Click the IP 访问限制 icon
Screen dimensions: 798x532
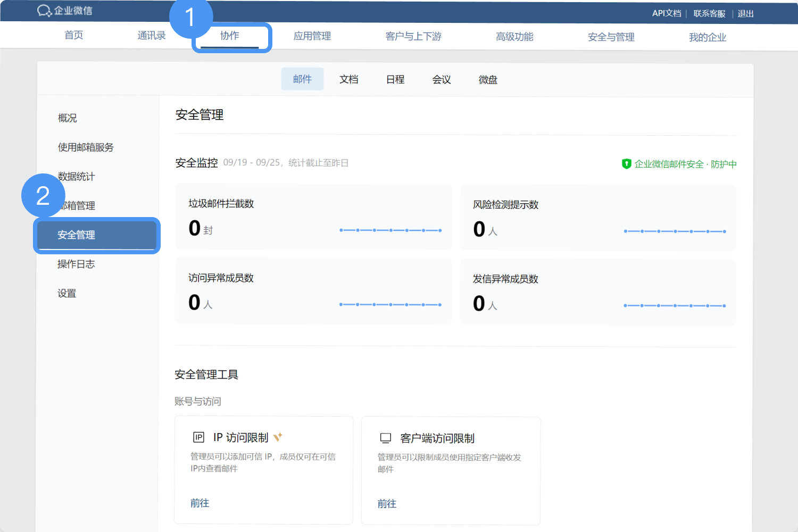pyautogui.click(x=198, y=437)
